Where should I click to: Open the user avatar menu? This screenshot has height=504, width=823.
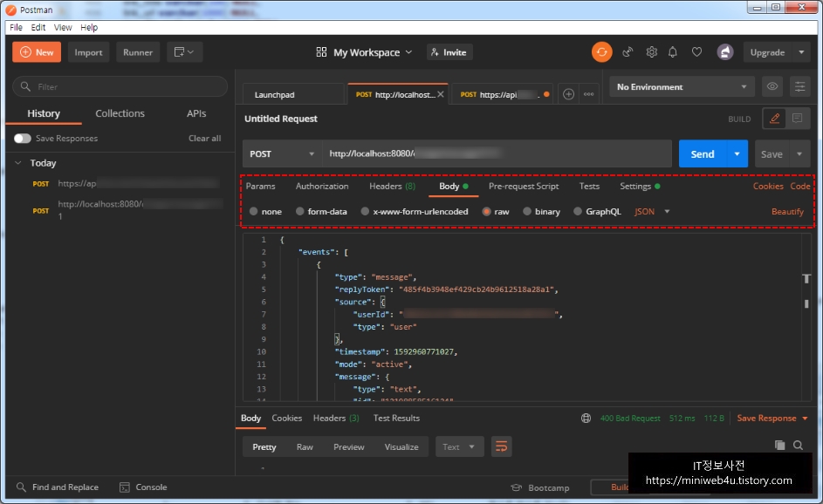[725, 52]
